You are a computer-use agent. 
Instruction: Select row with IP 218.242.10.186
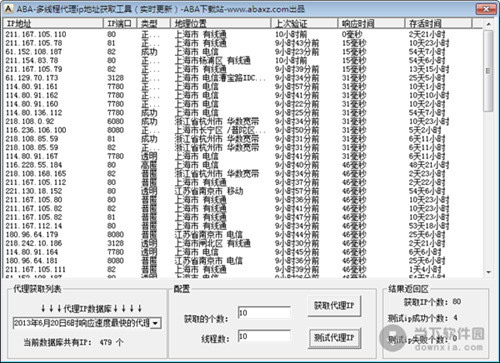(x=243, y=243)
